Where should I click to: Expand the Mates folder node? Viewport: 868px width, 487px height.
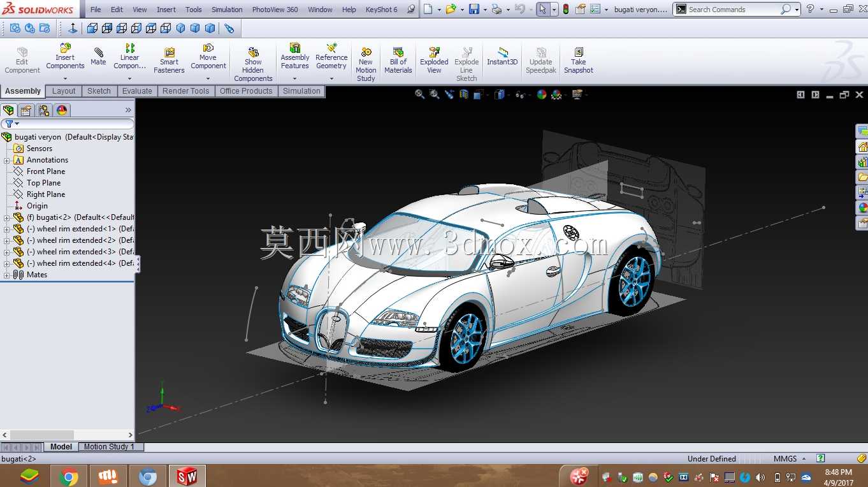pos(7,275)
